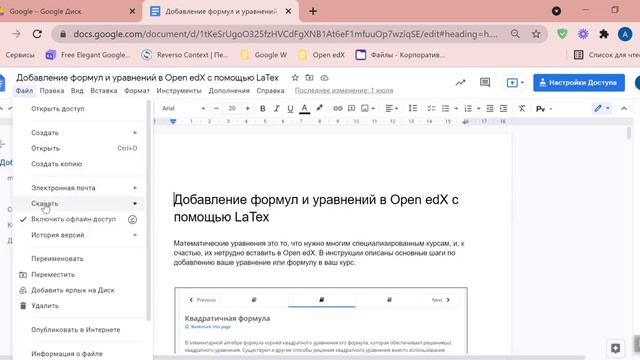This screenshot has width=640, height=360.
Task: Open the text alignment dropdown
Action: point(391,109)
